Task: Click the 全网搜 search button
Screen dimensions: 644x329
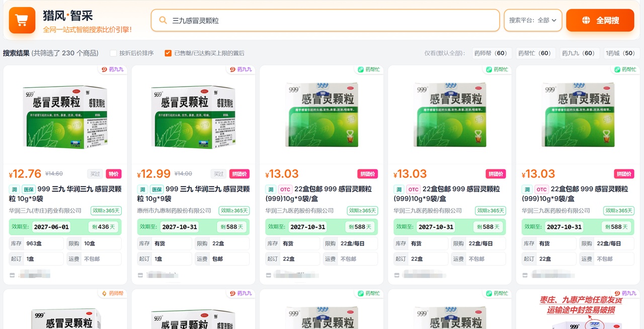Action: (600, 20)
